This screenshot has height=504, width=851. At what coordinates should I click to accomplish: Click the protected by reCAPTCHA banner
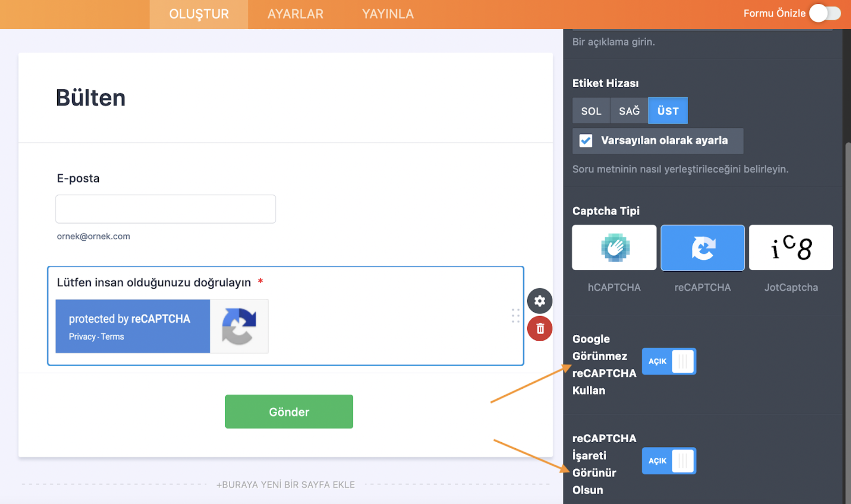click(x=133, y=326)
